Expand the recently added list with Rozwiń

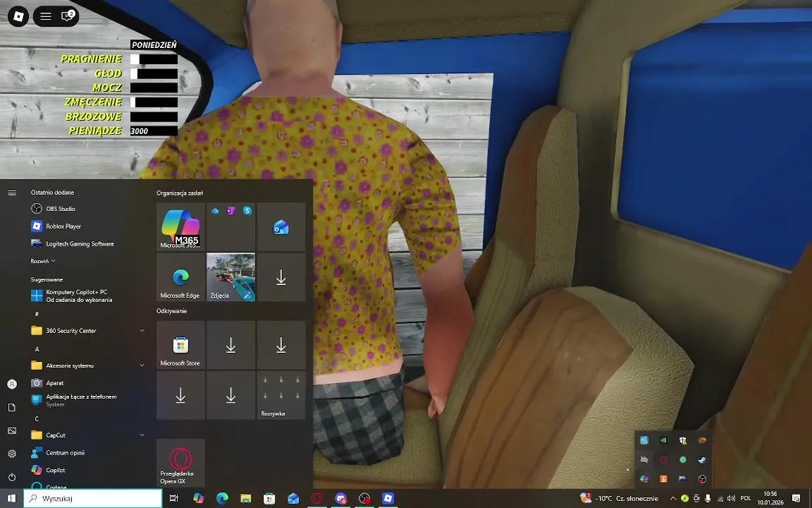(43, 261)
